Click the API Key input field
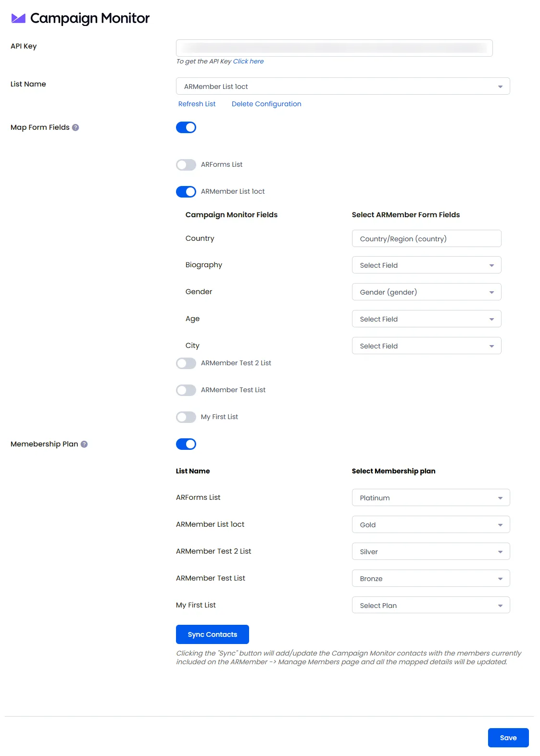Viewport: 540px width, 756px height. 334,48
